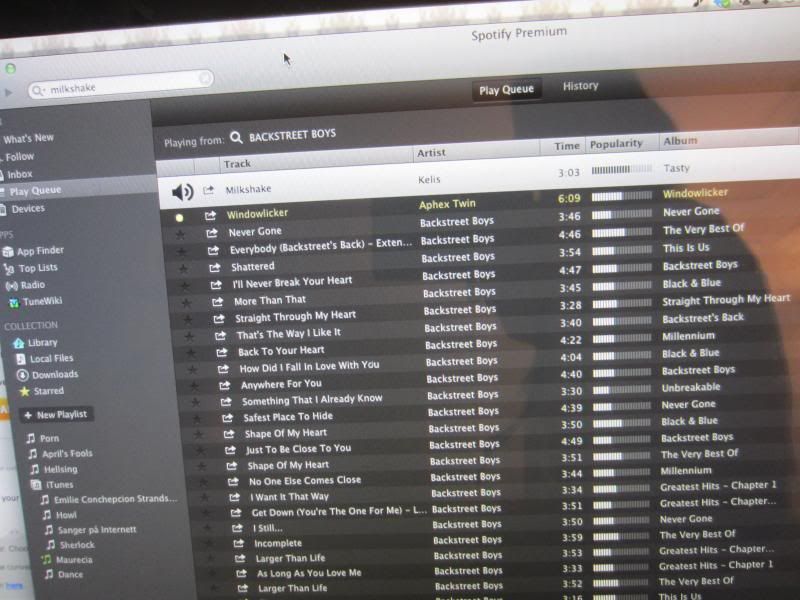
Task: Open Devices in the sidebar
Action: 23,209
